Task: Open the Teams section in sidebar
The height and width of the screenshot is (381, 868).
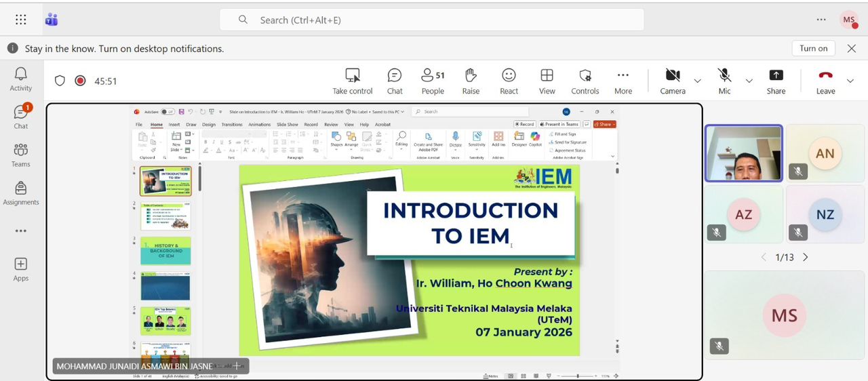Action: [21, 155]
